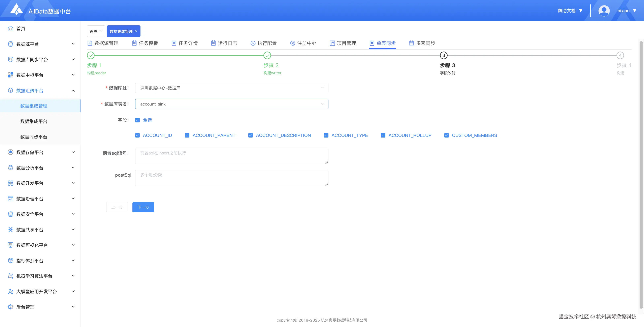Image resolution: width=644 pixels, height=327 pixels.
Task: Go to 步骤 2 构建writer step
Action: 267,55
